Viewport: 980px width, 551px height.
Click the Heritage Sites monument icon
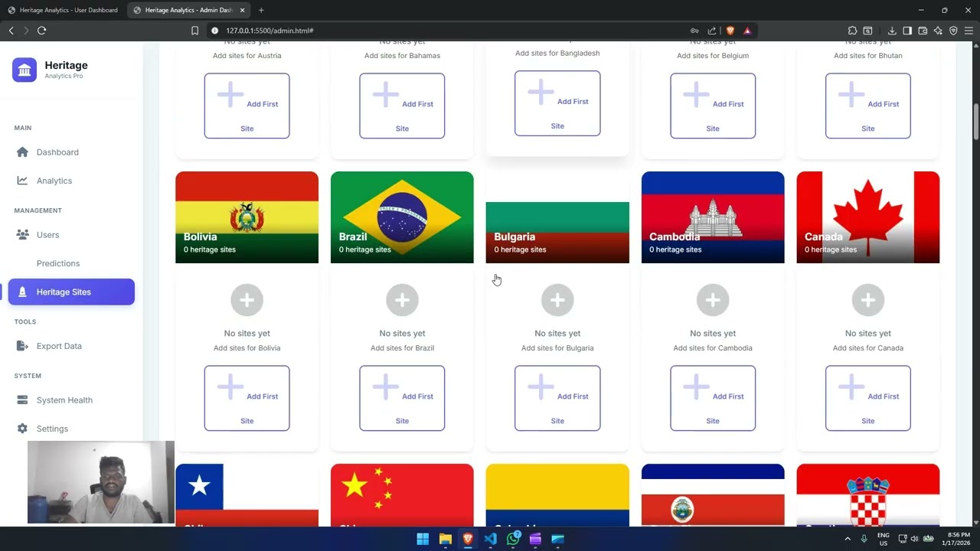tap(22, 292)
